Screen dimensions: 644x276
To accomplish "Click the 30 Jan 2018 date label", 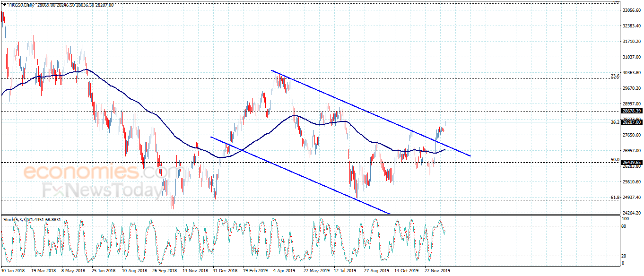I will pyautogui.click(x=13, y=271).
